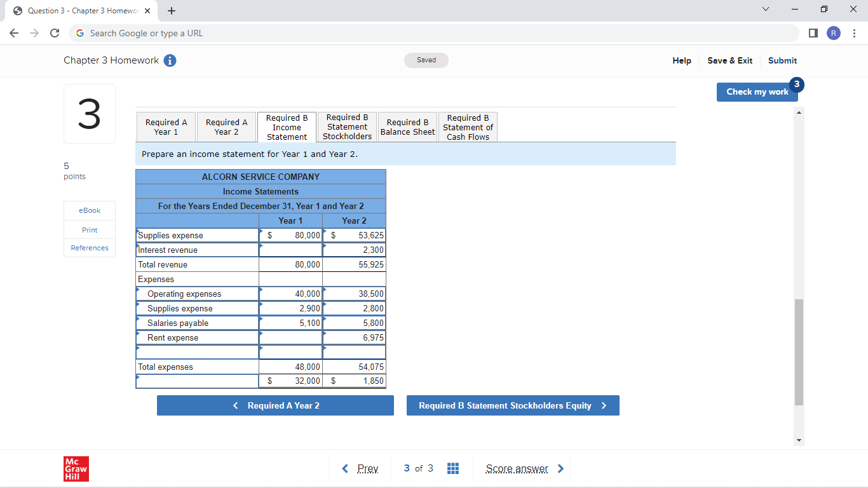Image resolution: width=868 pixels, height=488 pixels.
Task: Click Save & Exit
Action: (730, 60)
